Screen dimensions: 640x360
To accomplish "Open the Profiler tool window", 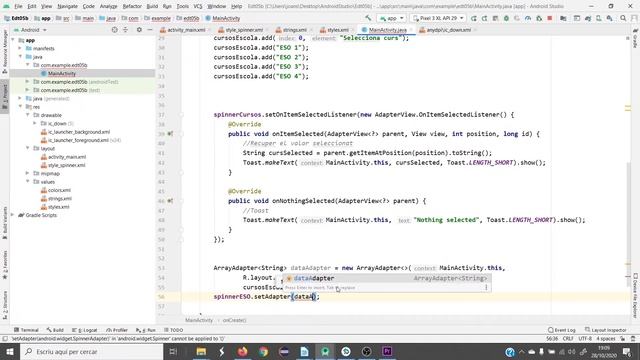I will click(117, 330).
